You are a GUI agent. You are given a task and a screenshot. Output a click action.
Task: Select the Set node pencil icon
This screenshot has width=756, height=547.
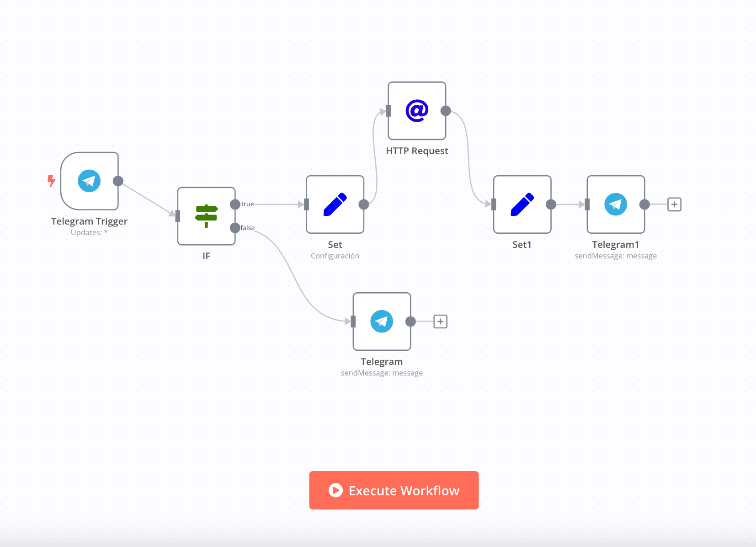point(335,204)
